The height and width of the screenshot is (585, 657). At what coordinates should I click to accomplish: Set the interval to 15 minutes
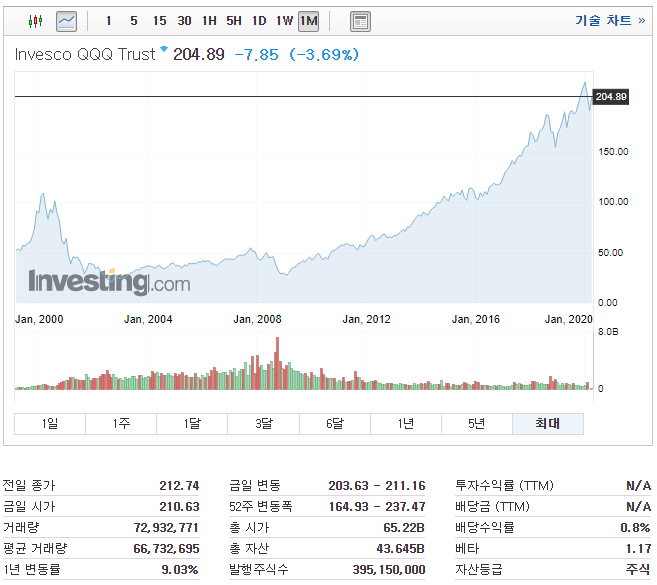tap(160, 21)
